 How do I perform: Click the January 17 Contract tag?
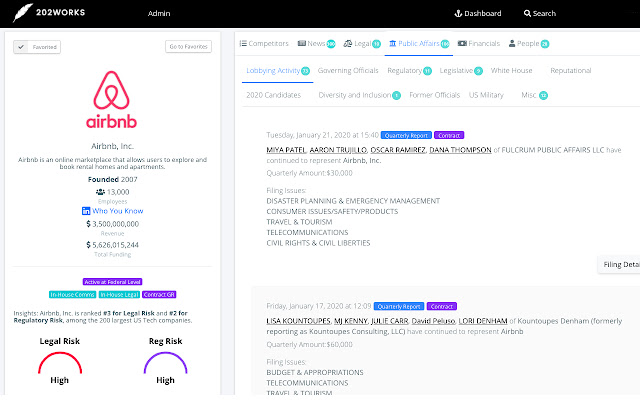[442, 307]
